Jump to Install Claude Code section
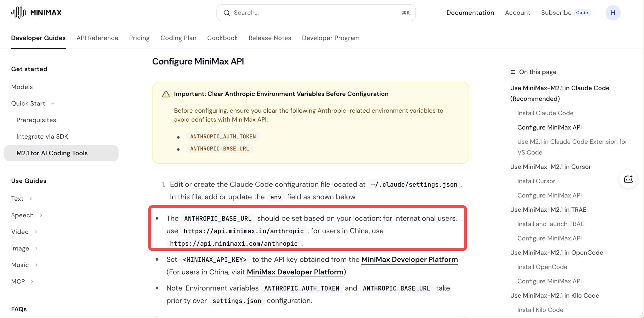644x318 pixels. (x=545, y=113)
